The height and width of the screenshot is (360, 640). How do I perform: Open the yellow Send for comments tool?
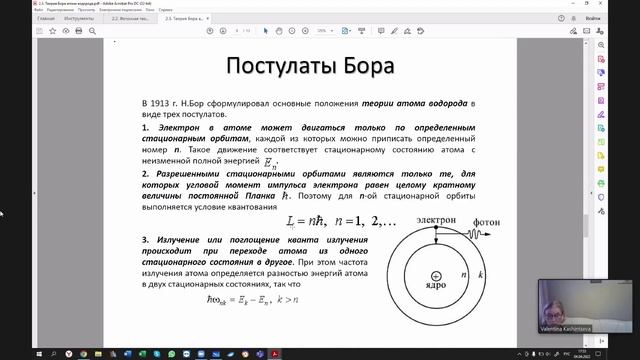tap(601, 156)
